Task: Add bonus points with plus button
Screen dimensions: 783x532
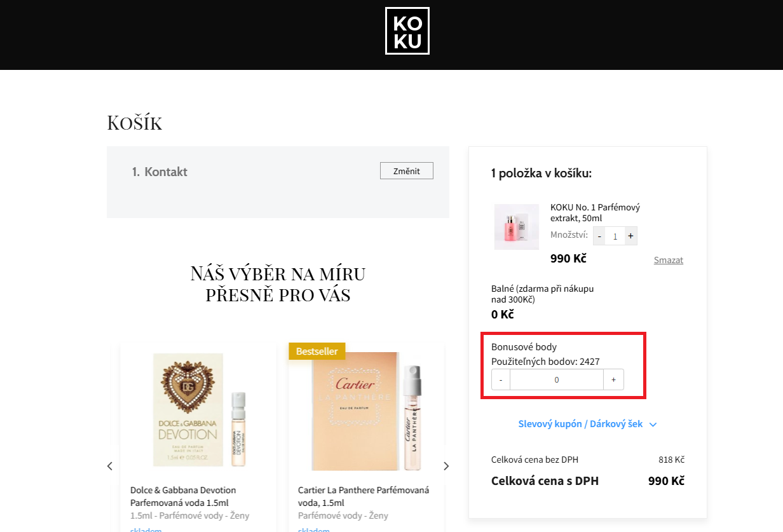Action: tap(613, 379)
